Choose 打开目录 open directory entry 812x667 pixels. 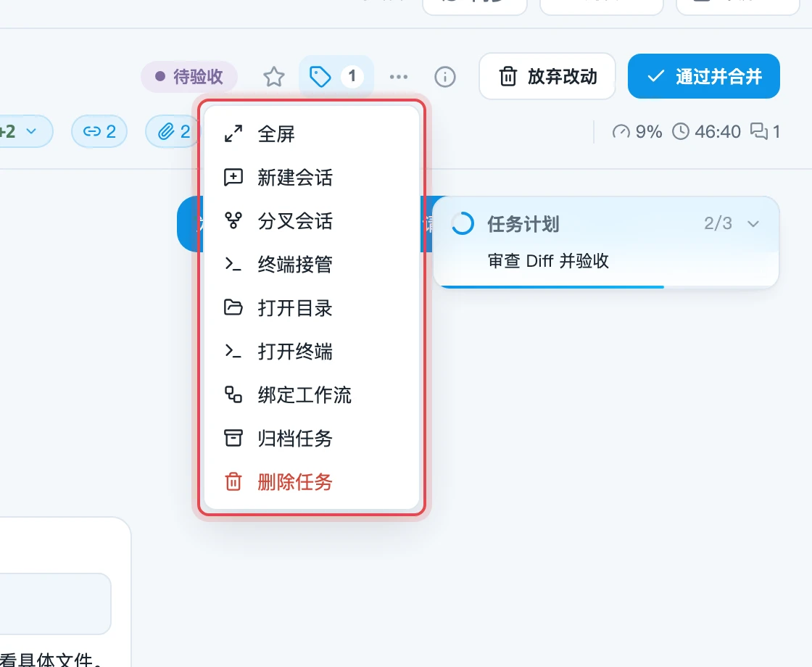[312, 307]
